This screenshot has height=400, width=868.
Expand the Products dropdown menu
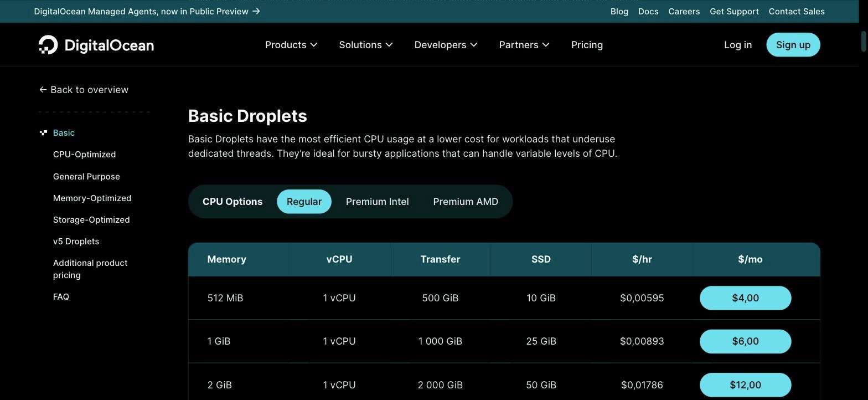291,45
